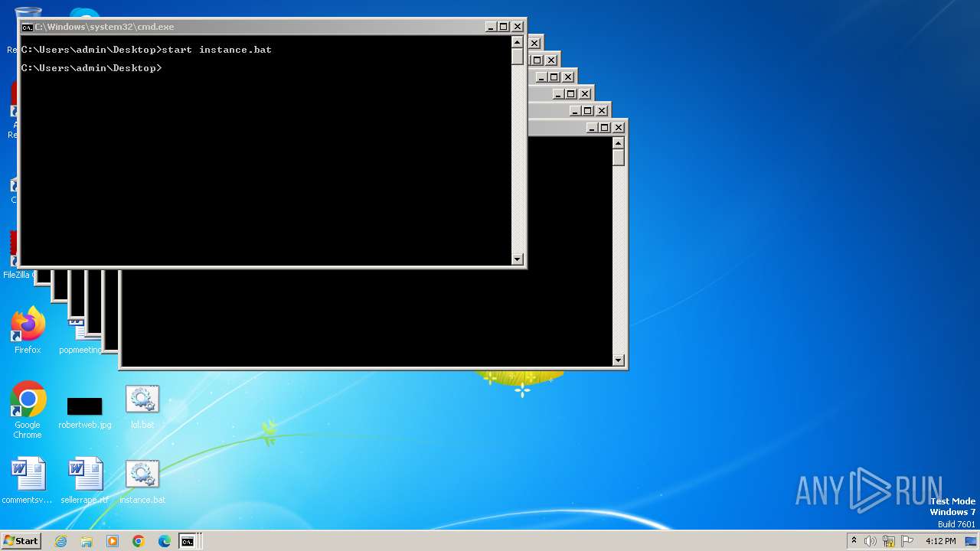Viewport: 980px width, 551px height.
Task: Click the empty C:\Users\admin\Desktop> prompt line
Action: (92, 68)
